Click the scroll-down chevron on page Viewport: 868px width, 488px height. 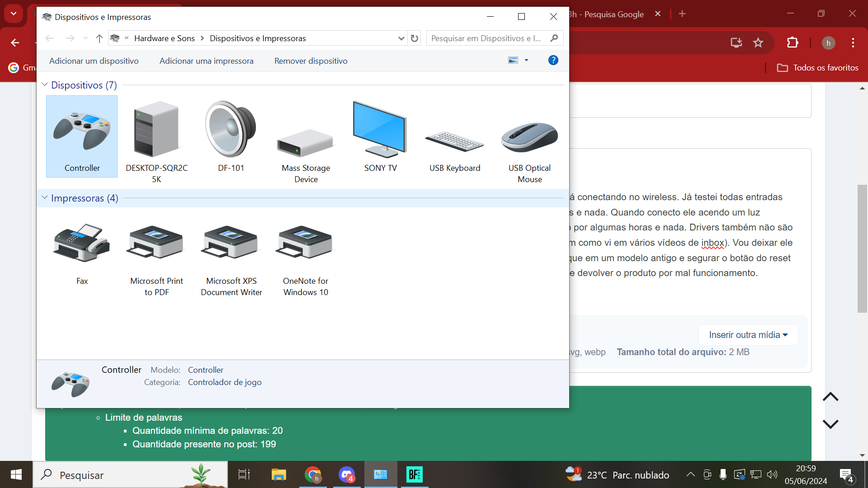click(830, 424)
